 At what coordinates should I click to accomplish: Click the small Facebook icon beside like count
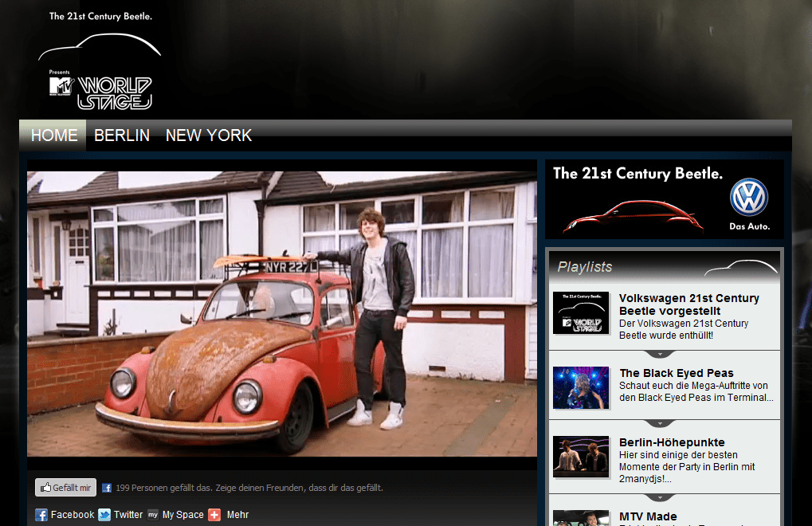[107, 488]
